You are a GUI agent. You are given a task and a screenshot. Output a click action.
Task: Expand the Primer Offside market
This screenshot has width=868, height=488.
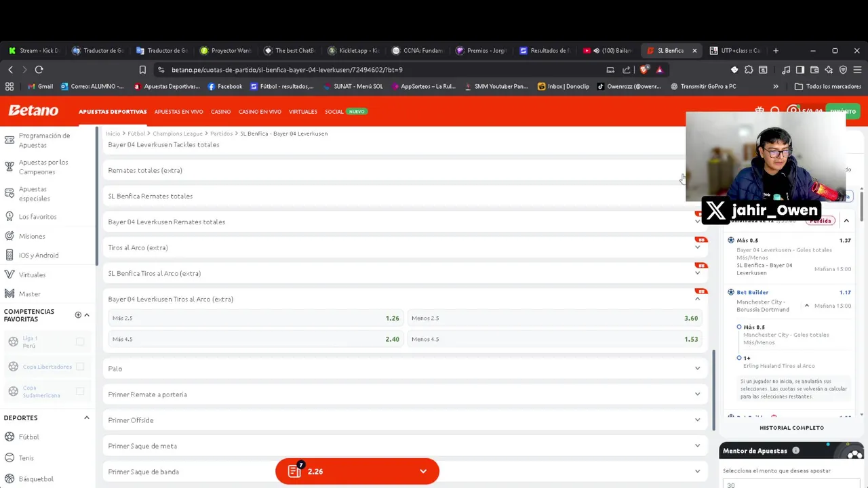697,420
